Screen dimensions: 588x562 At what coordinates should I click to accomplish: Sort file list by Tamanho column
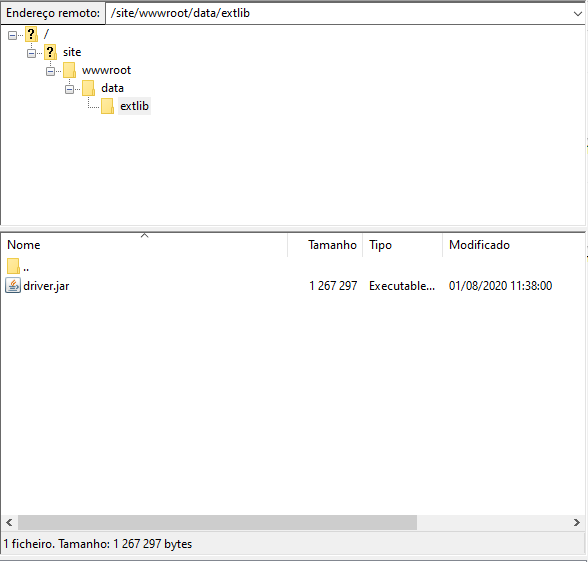(325, 245)
